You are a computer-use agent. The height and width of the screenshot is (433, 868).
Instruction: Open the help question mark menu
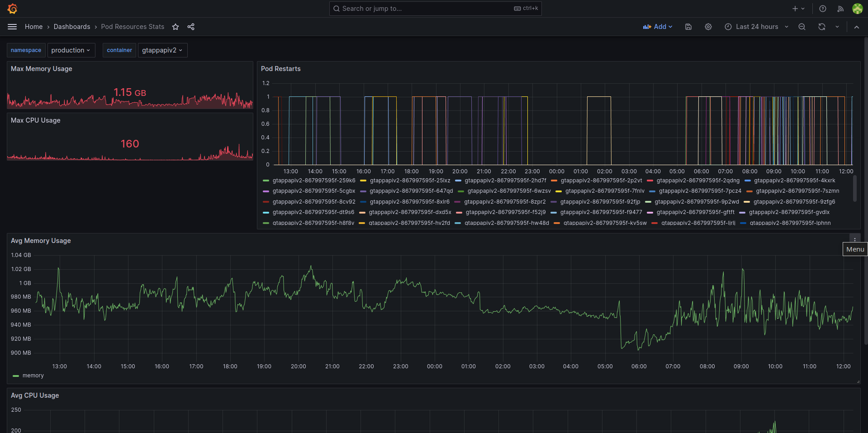pyautogui.click(x=823, y=9)
